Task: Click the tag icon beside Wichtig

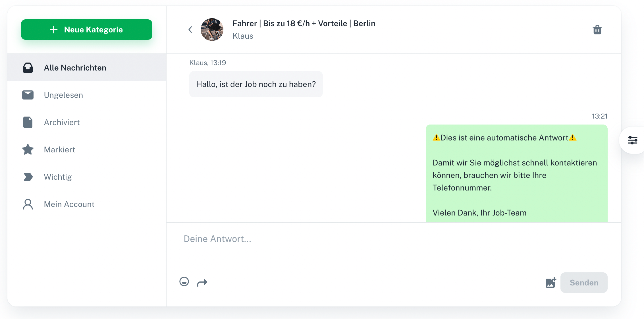Action: pos(28,177)
